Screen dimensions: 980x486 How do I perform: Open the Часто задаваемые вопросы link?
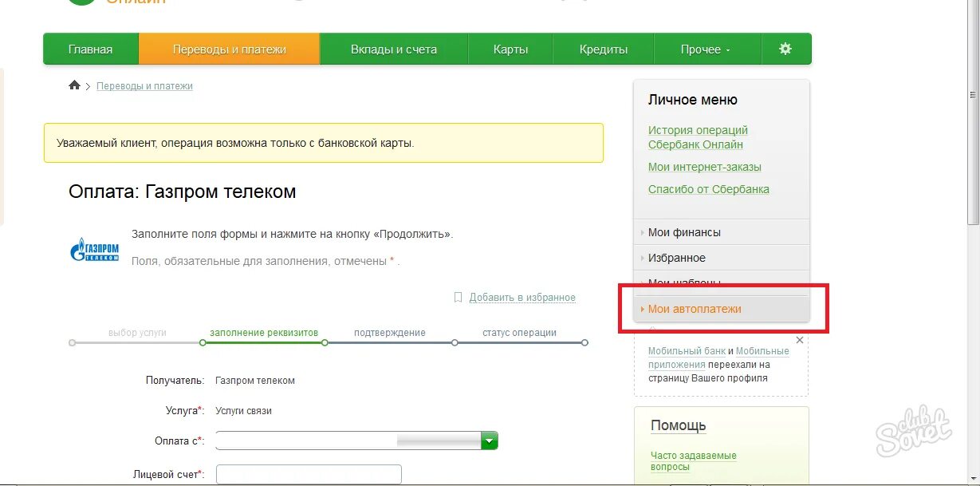[694, 461]
